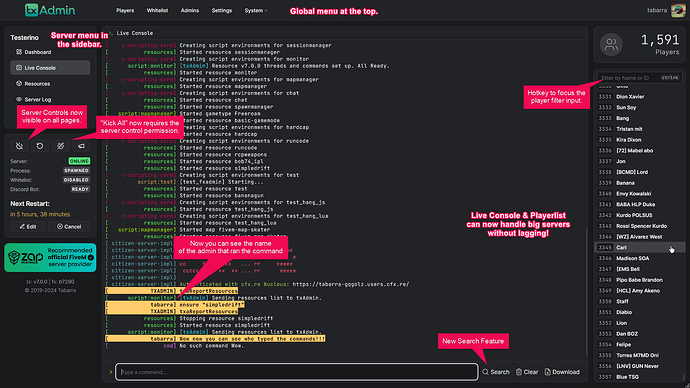Click the announcement megaphone icon
Screen dimensions: 690x388
click(81, 146)
